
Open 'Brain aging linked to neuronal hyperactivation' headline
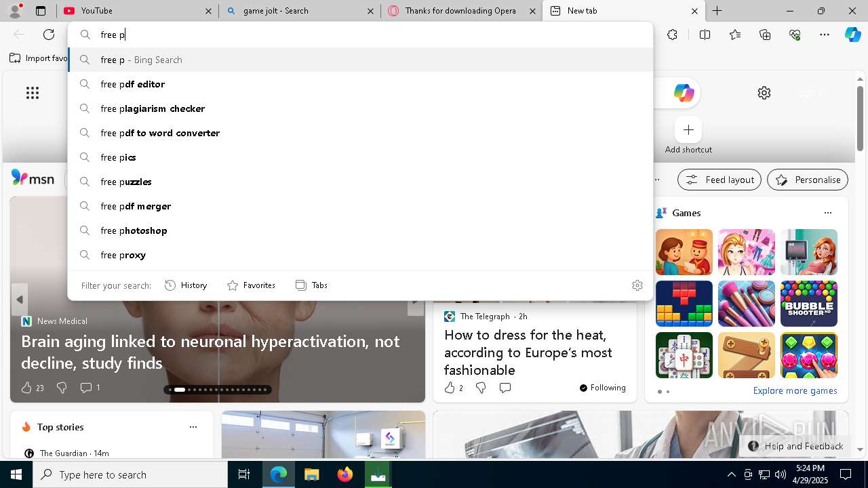click(x=210, y=352)
